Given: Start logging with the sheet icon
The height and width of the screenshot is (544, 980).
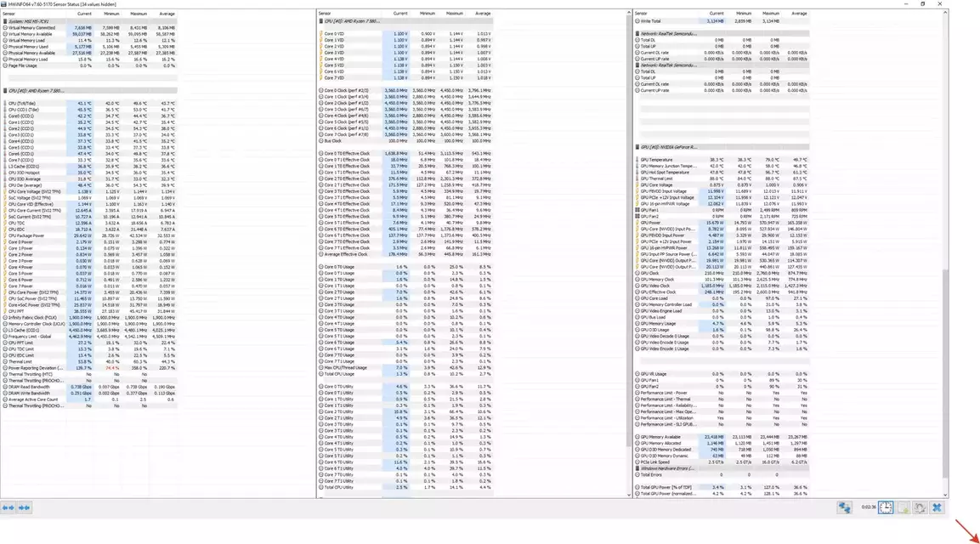Looking at the screenshot, I should coord(904,507).
